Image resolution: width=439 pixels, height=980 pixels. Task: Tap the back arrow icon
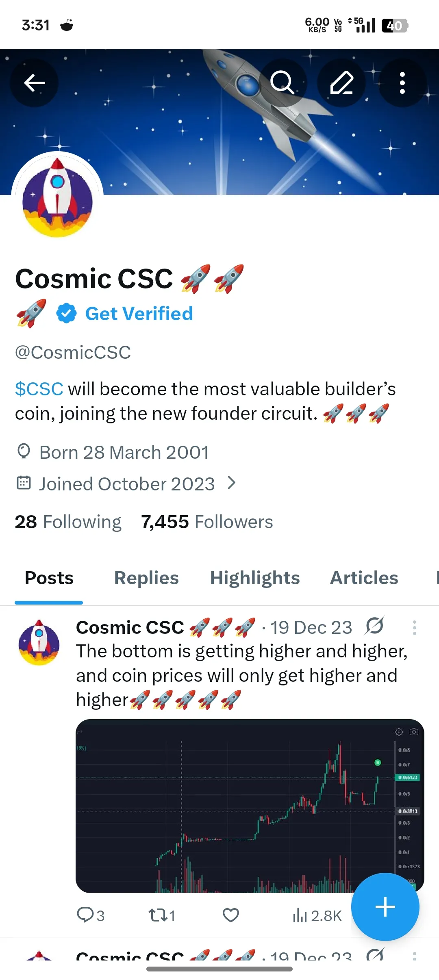coord(34,83)
